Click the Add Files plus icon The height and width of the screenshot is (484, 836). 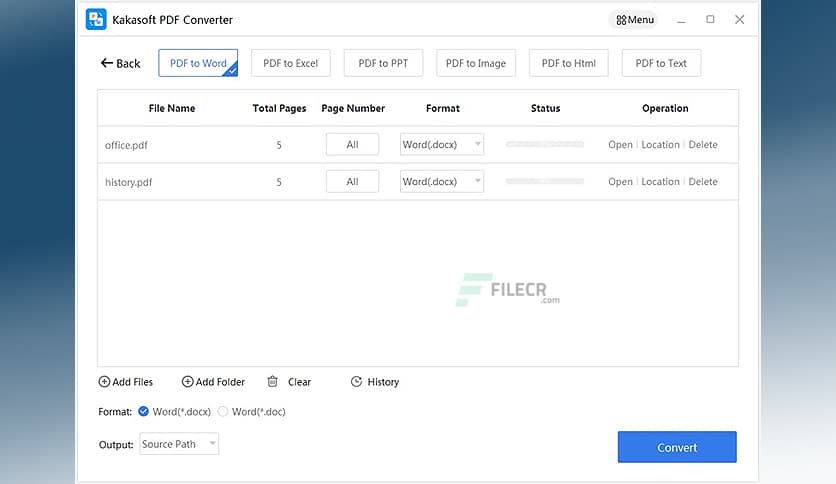104,382
